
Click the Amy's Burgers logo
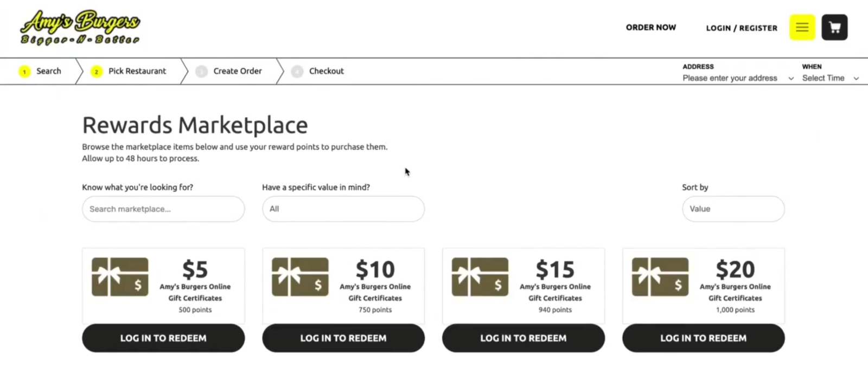80,27
